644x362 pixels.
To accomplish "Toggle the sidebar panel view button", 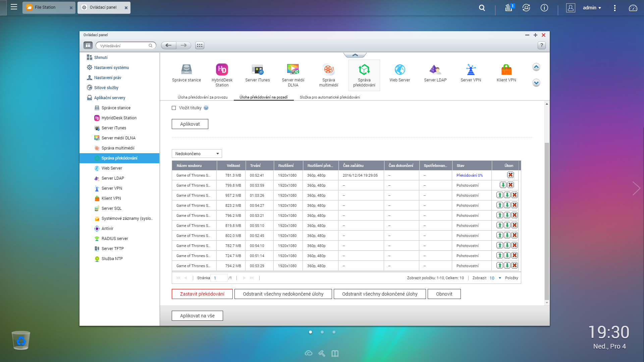I will (x=88, y=46).
